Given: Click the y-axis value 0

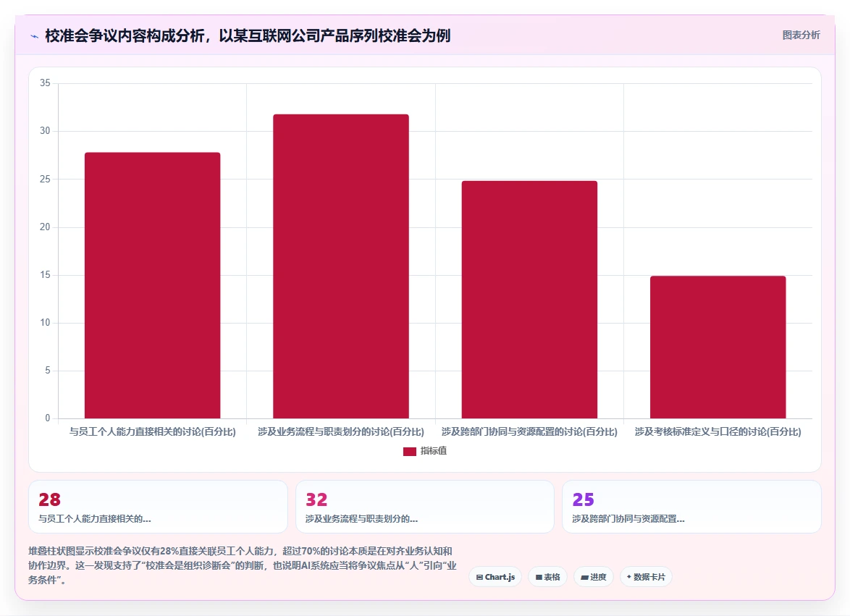Looking at the screenshot, I should coord(48,418).
